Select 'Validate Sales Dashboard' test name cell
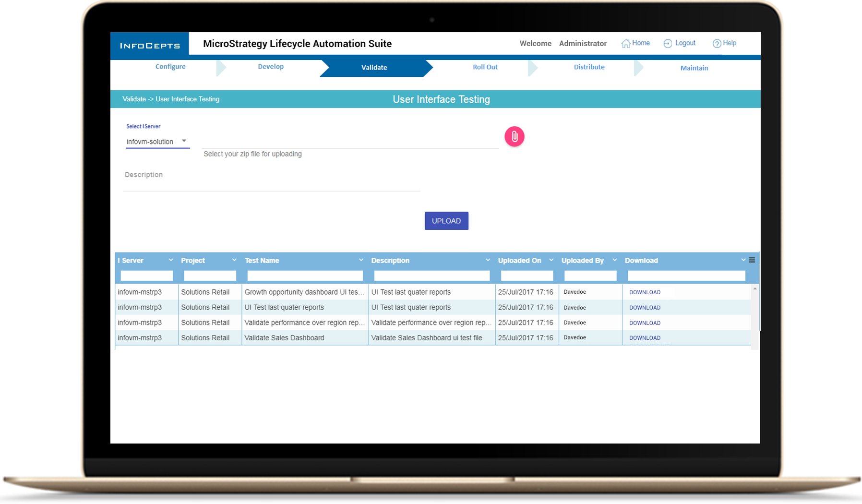Viewport: 862px width, 504px height. click(305, 338)
